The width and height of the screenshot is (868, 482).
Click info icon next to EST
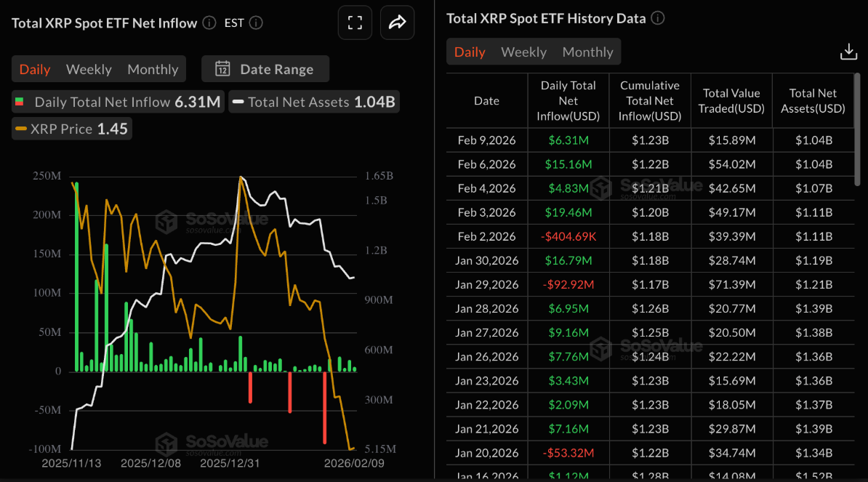(x=255, y=23)
